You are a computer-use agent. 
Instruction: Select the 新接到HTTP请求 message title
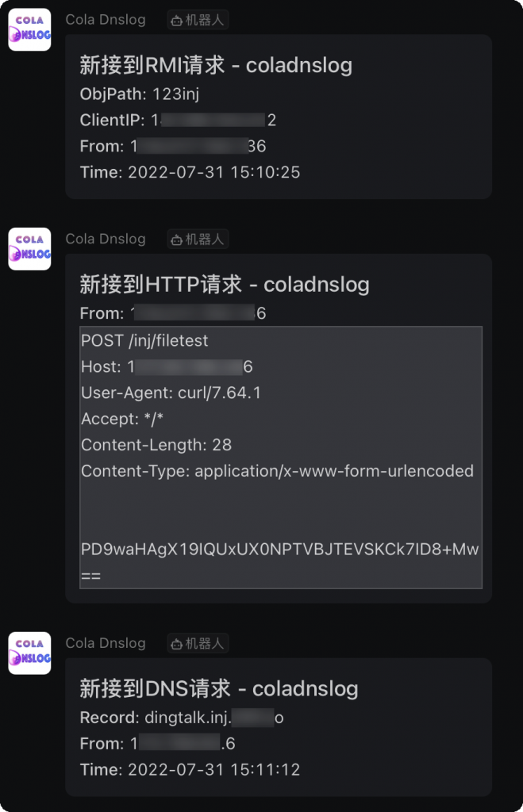point(226,284)
